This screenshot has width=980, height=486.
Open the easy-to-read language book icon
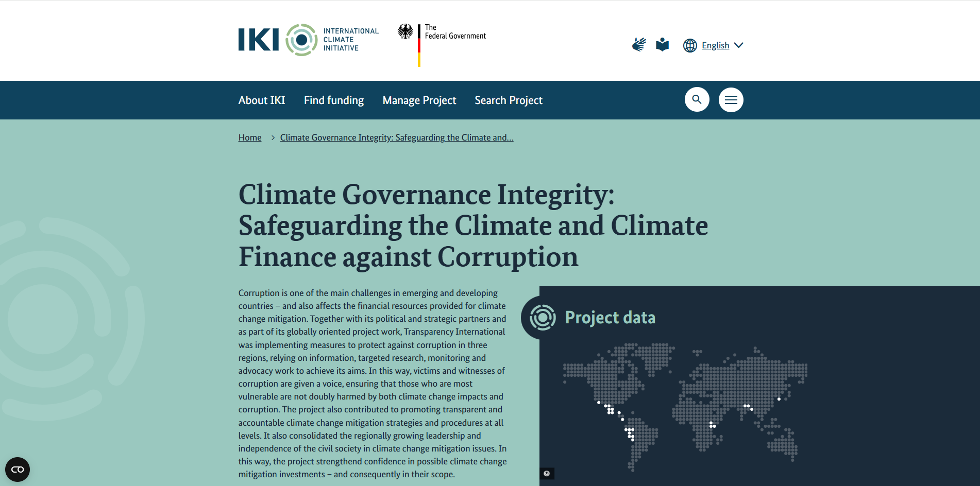pyautogui.click(x=662, y=45)
